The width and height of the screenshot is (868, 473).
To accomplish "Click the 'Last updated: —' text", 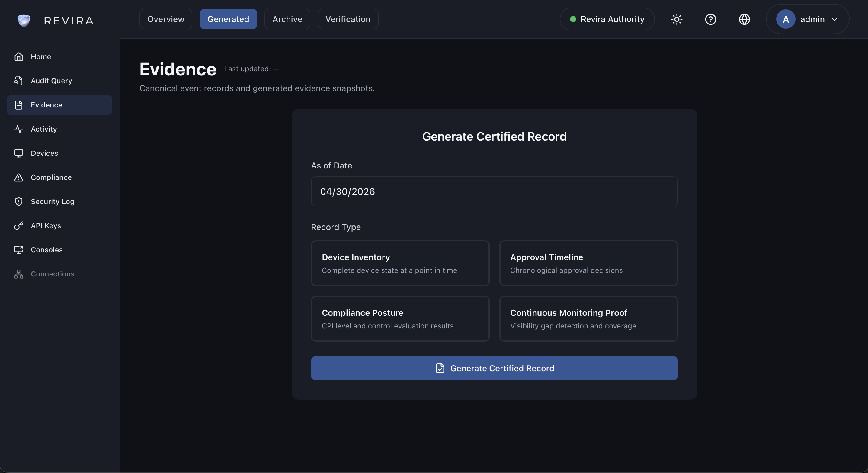I will [251, 69].
